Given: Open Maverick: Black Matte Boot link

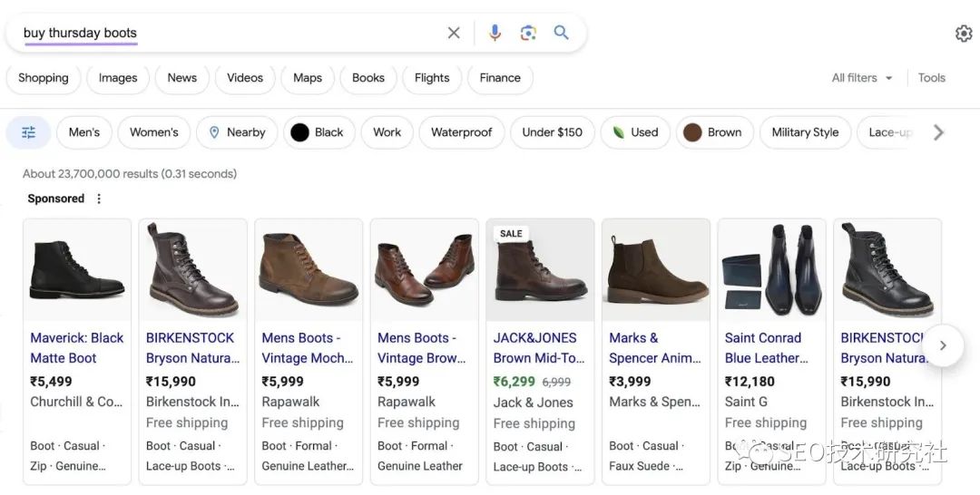Looking at the screenshot, I should (77, 348).
